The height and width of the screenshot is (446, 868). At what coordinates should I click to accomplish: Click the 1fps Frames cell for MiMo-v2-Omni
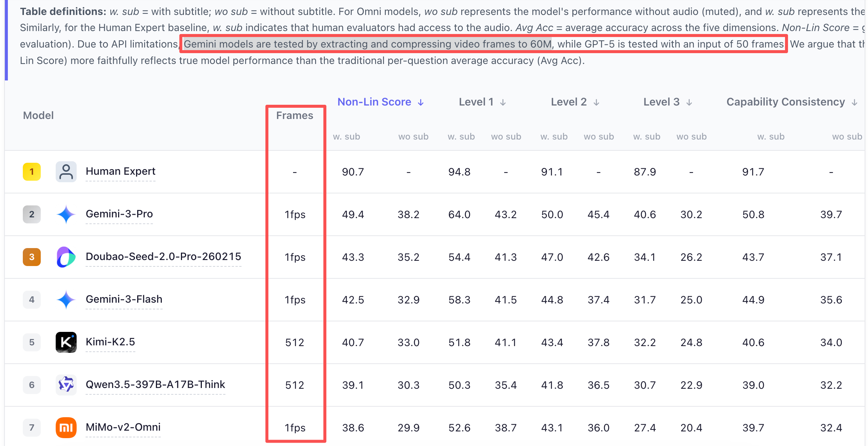pyautogui.click(x=295, y=428)
